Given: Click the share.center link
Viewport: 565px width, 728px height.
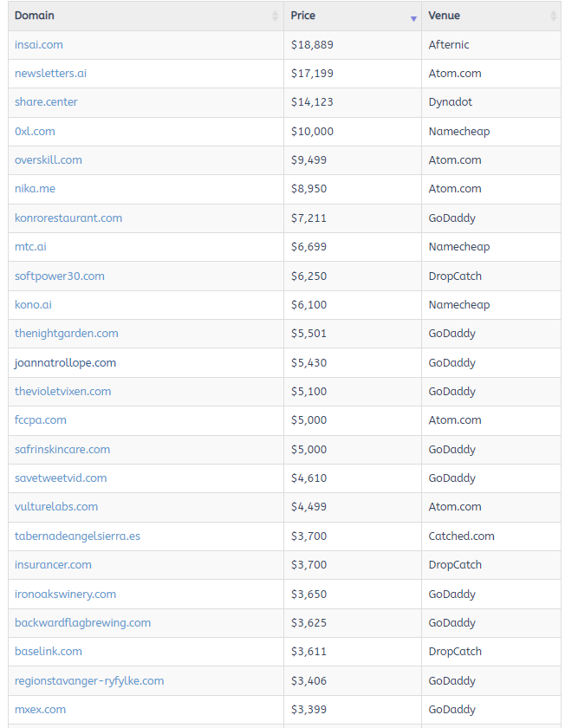Looking at the screenshot, I should 46,101.
